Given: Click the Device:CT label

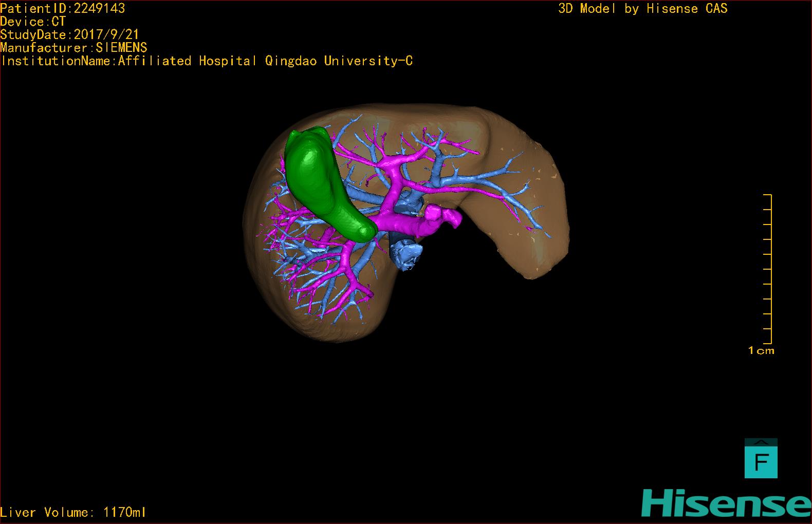Looking at the screenshot, I should [x=33, y=22].
